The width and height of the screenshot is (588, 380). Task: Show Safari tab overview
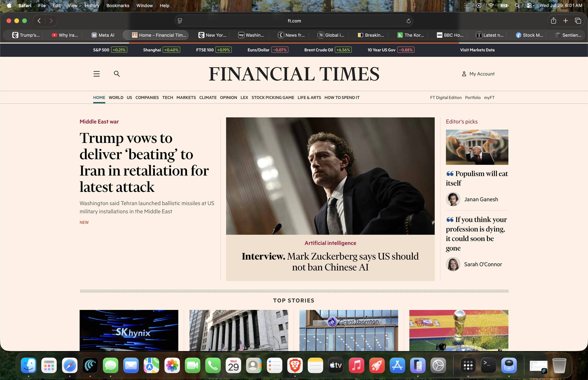[x=578, y=21]
